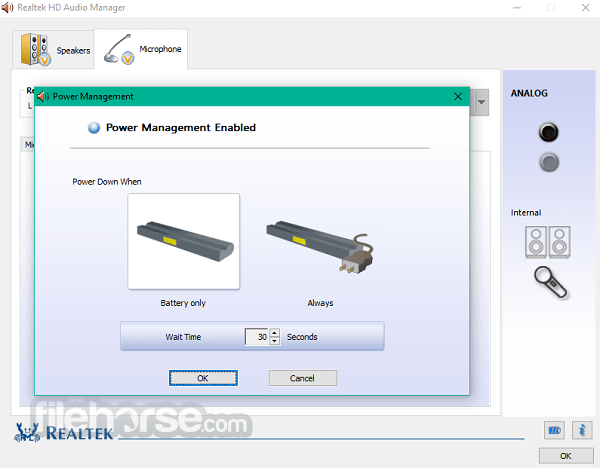This screenshot has width=600, height=468.
Task: Click OK in Realtek HD Audio Manager
Action: 566,456
